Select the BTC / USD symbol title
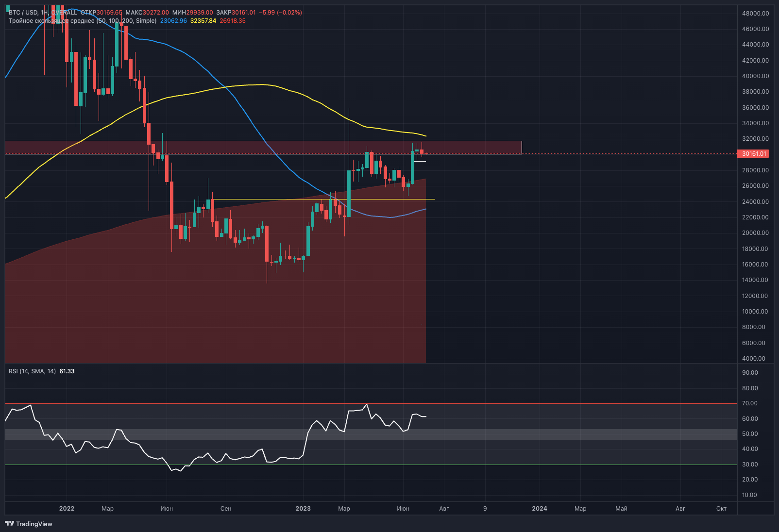 [23, 12]
